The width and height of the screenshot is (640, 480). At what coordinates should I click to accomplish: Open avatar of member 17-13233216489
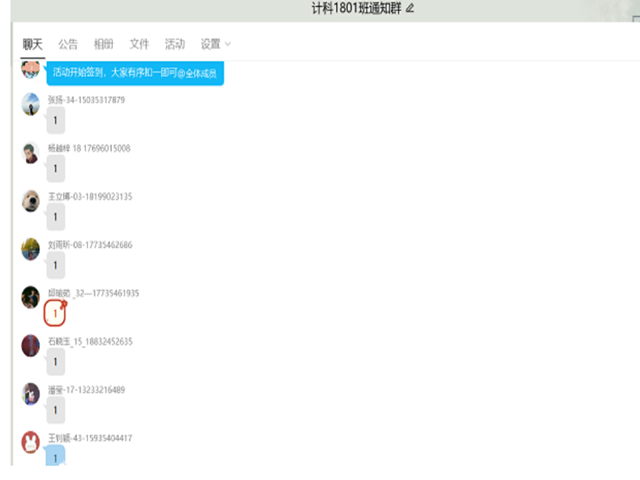click(31, 394)
